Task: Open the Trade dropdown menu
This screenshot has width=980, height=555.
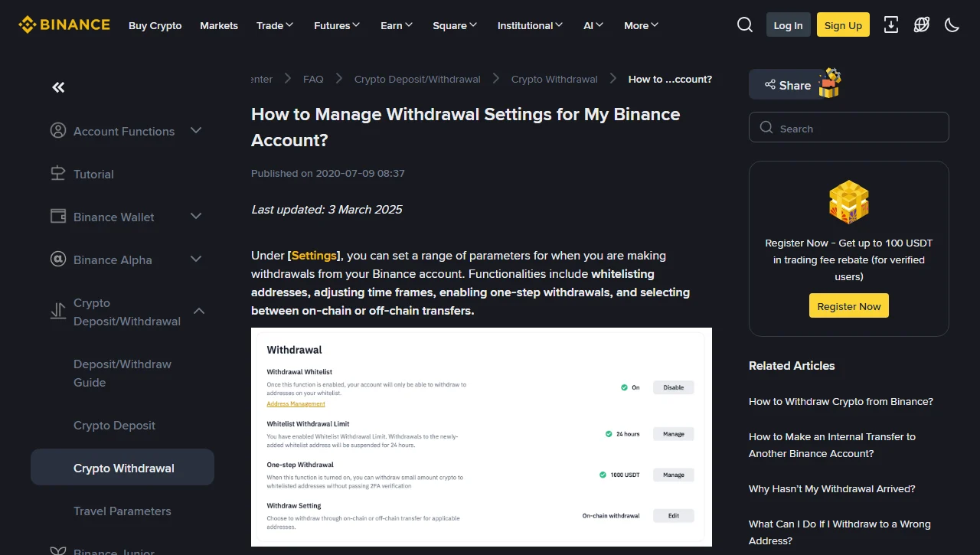Action: click(275, 25)
